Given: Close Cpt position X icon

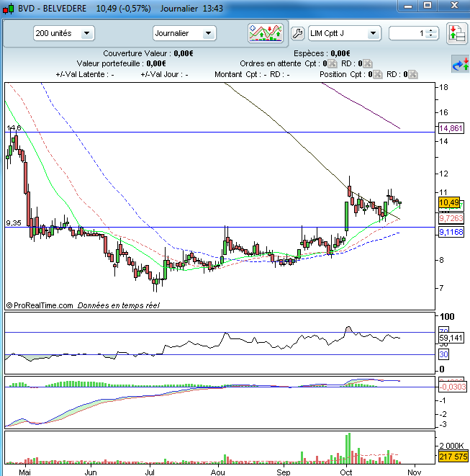Looking at the screenshot, I should 378,74.
